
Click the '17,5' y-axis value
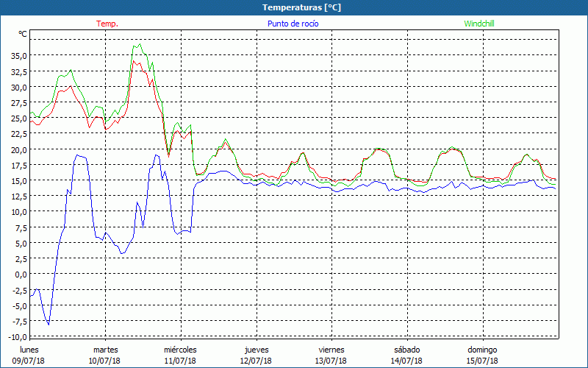[x=19, y=165]
